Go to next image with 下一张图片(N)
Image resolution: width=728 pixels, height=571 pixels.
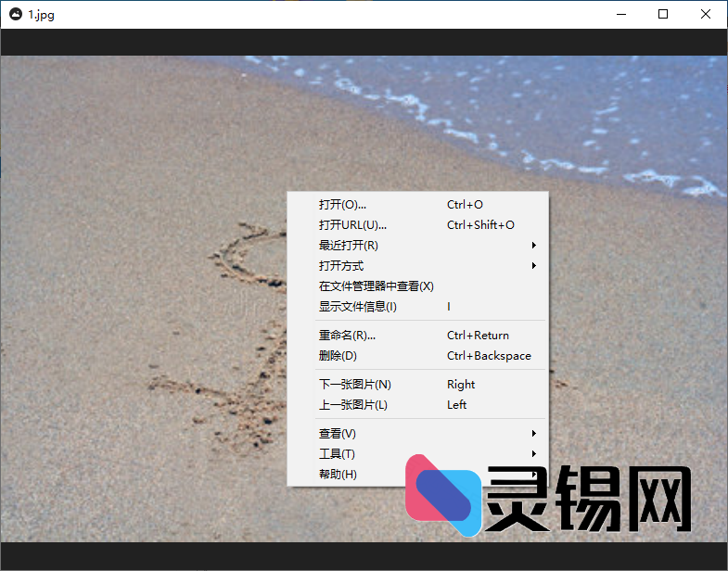[x=418, y=385]
